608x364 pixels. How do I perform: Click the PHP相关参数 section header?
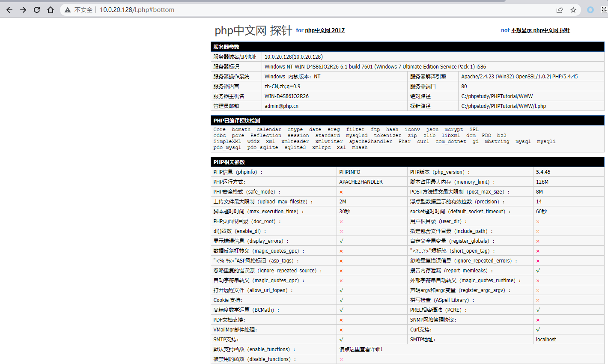click(x=407, y=162)
